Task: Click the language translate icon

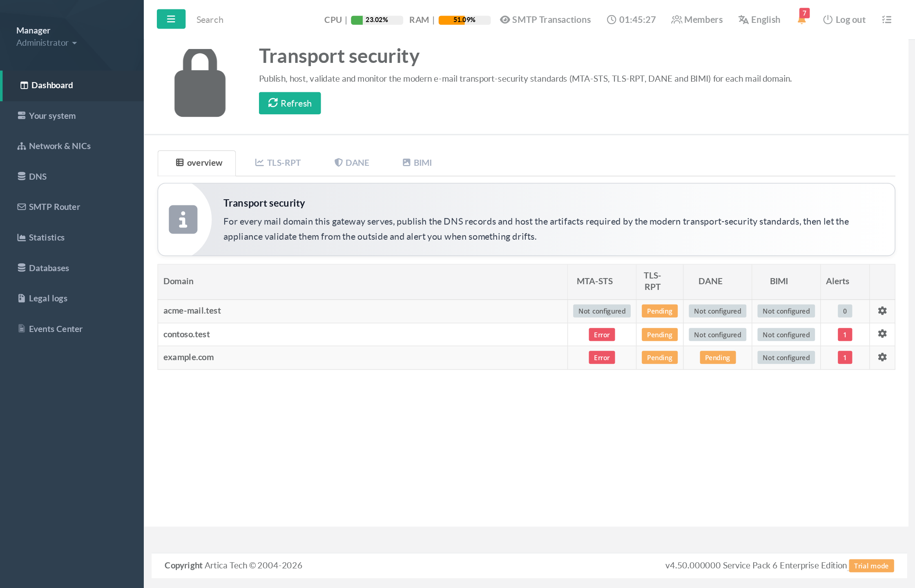Action: tap(743, 20)
